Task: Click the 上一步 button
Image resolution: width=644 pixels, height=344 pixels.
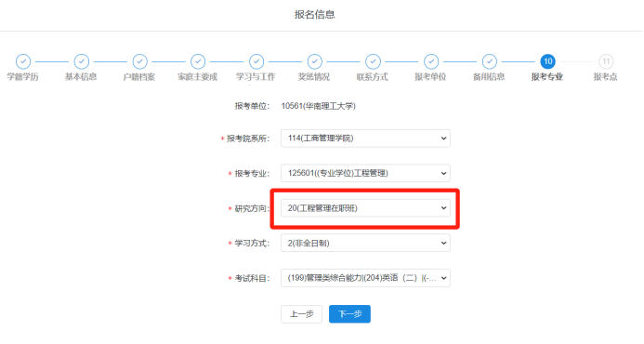Action: (302, 314)
